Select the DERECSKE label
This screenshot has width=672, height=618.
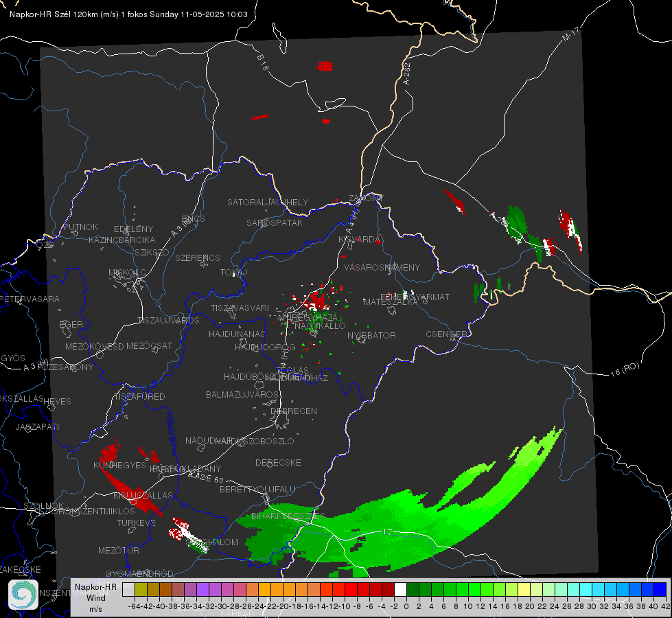click(278, 462)
